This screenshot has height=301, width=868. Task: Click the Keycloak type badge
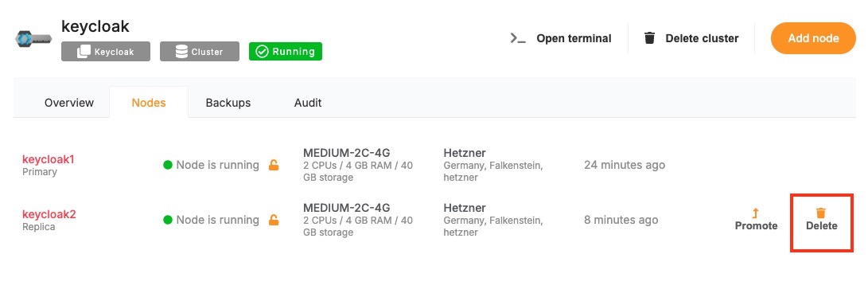point(106,52)
